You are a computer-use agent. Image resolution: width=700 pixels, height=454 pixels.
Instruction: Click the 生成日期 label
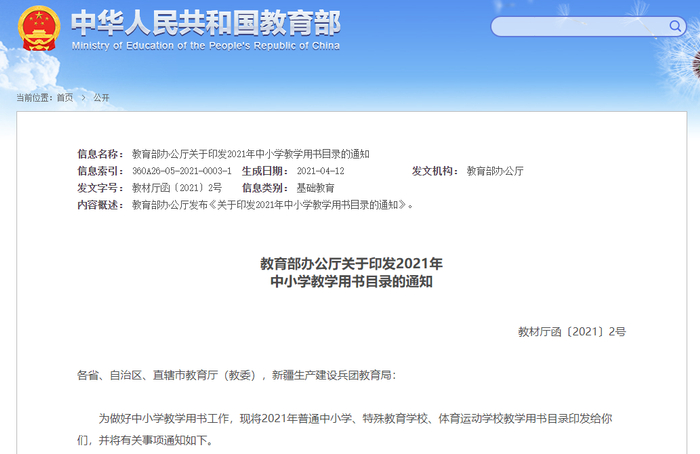265,171
